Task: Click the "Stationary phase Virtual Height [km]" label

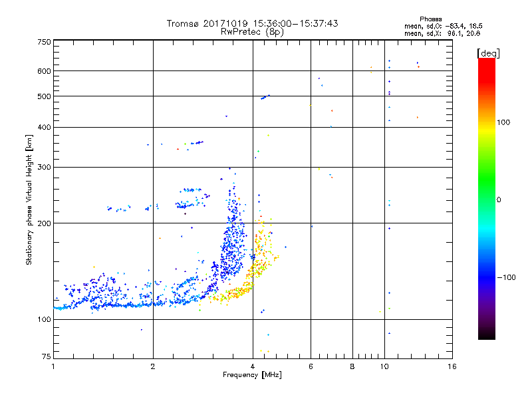Action: pos(29,199)
